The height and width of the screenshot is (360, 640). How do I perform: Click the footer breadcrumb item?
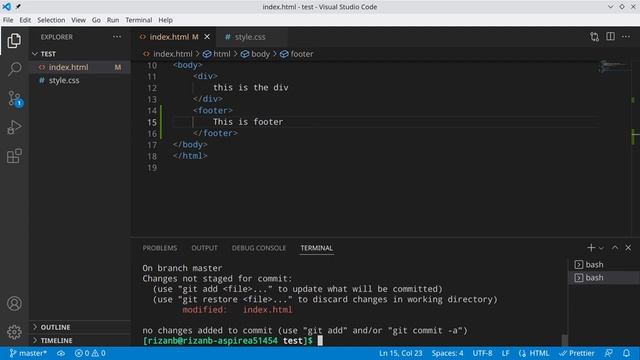tap(297, 54)
